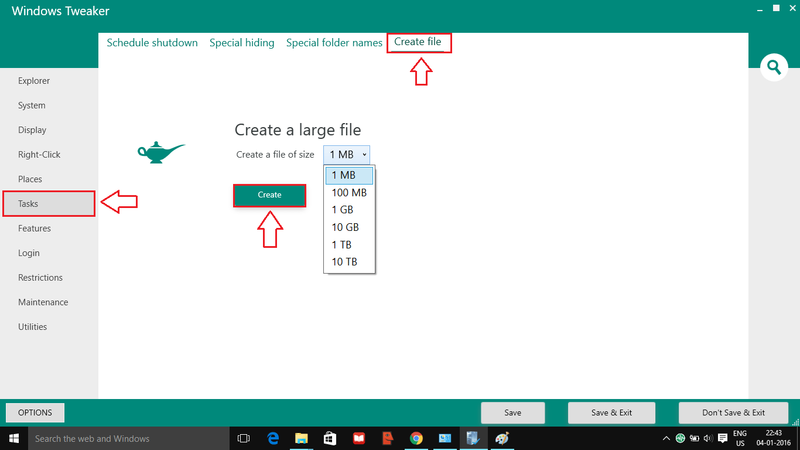The width and height of the screenshot is (800, 450).
Task: Maximize the Windows Tweaker window
Action: pyautogui.click(x=776, y=8)
